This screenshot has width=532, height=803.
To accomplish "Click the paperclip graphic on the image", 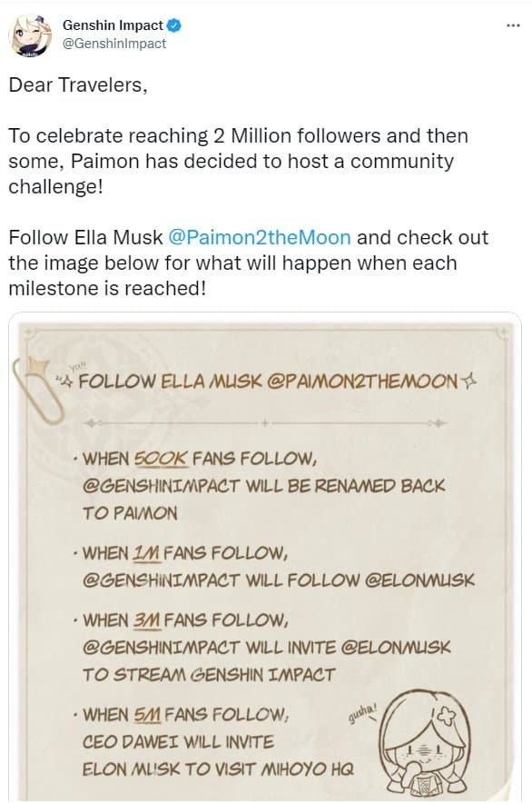I will (x=38, y=389).
